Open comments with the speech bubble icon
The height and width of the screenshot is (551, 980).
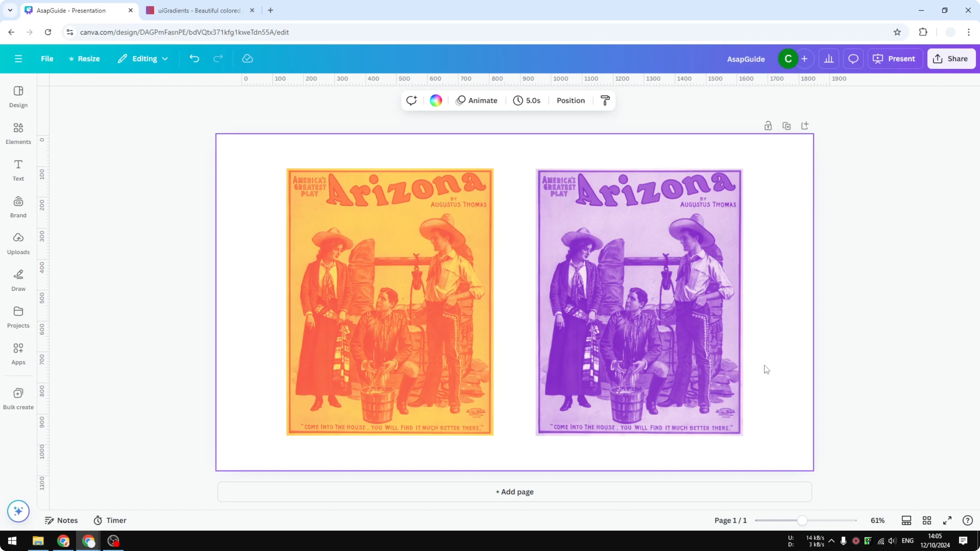pos(853,59)
